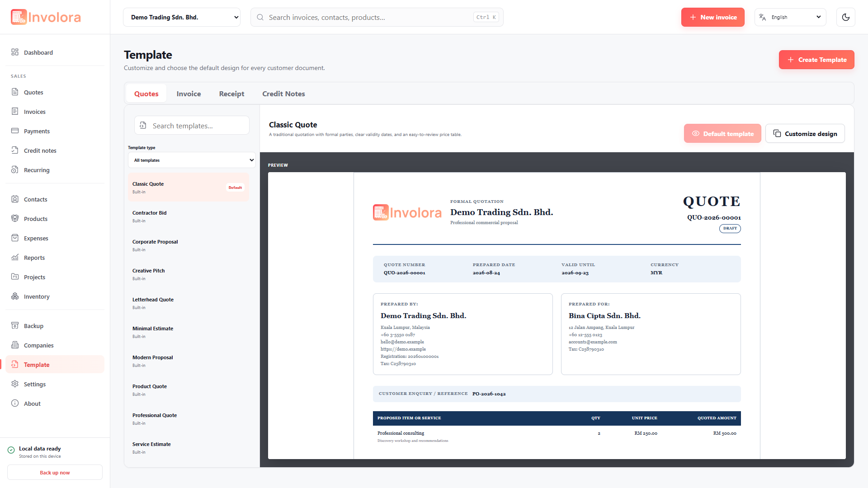Click the New invoice button
868x488 pixels.
pos(713,17)
